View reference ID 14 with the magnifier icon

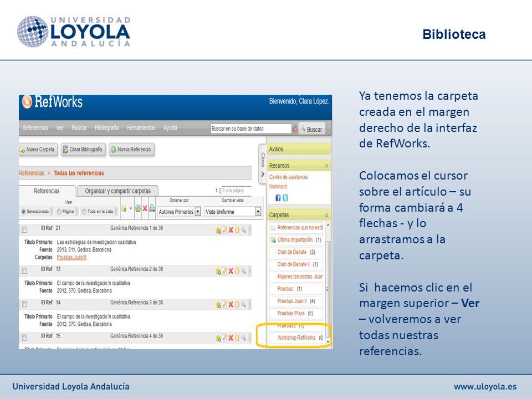coord(243,304)
